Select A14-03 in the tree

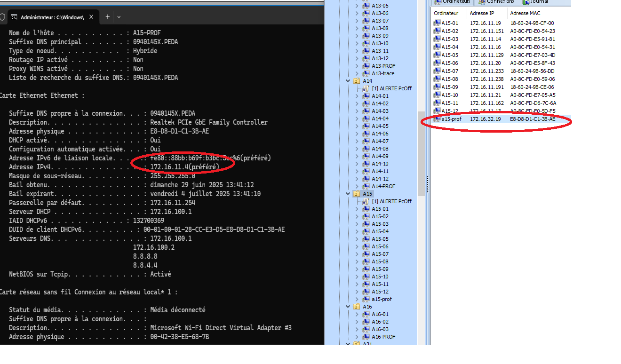point(380,111)
